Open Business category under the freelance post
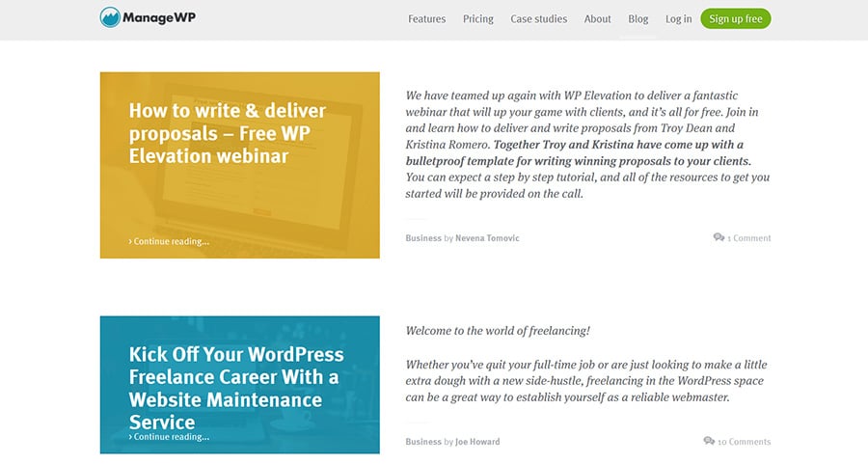The height and width of the screenshot is (464, 868). tap(422, 442)
